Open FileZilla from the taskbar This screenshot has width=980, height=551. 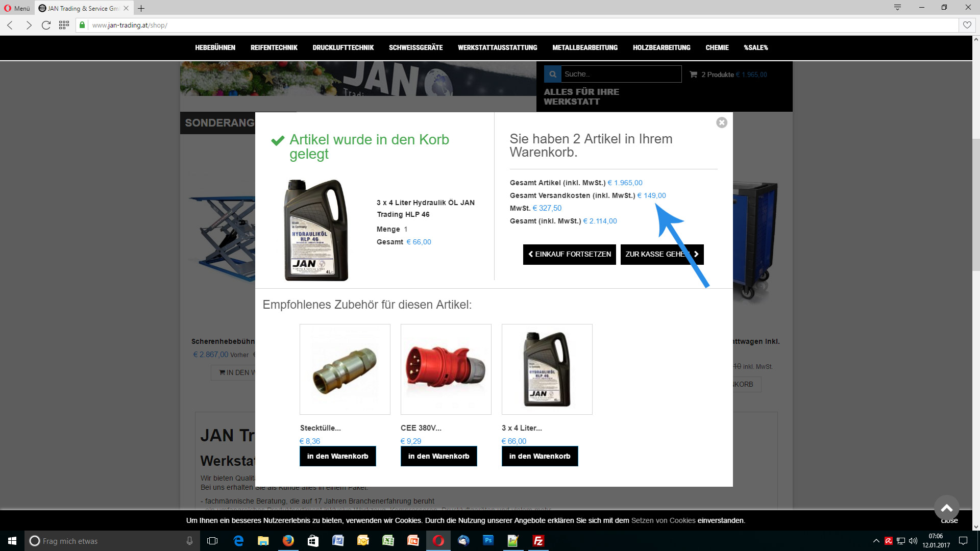tap(538, 541)
